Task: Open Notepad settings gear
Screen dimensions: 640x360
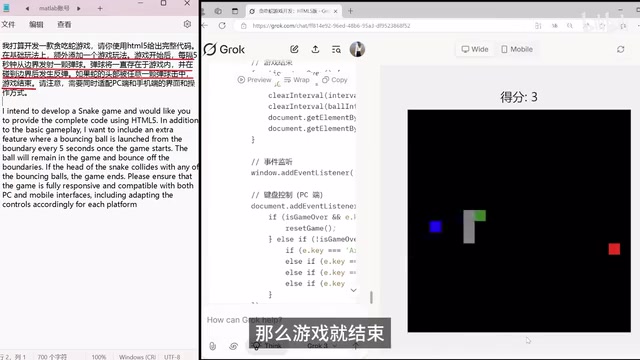Action: (187, 24)
